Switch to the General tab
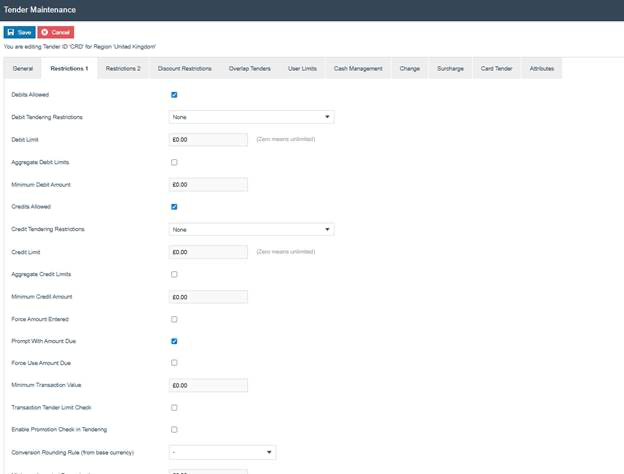The width and height of the screenshot is (624, 474). tap(23, 68)
